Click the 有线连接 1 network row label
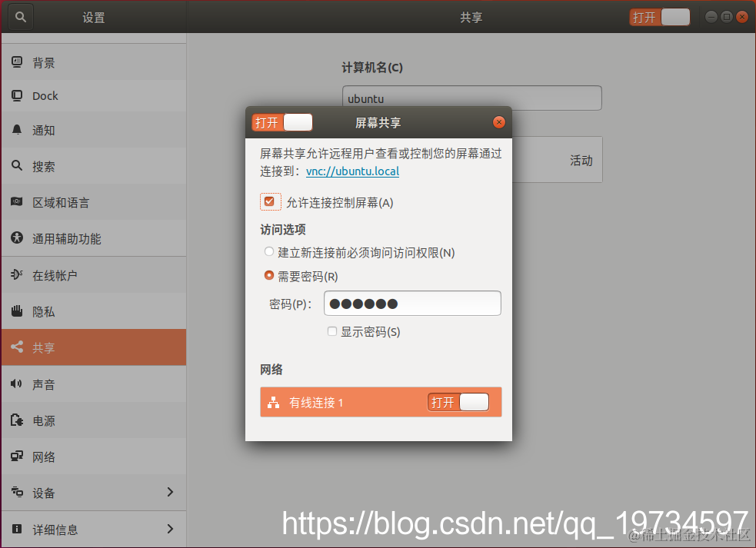This screenshot has width=756, height=548. [316, 403]
